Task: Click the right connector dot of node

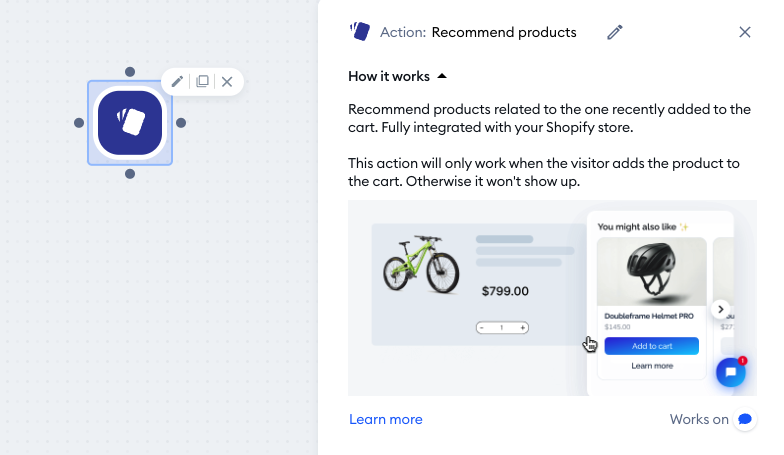Action: click(181, 122)
